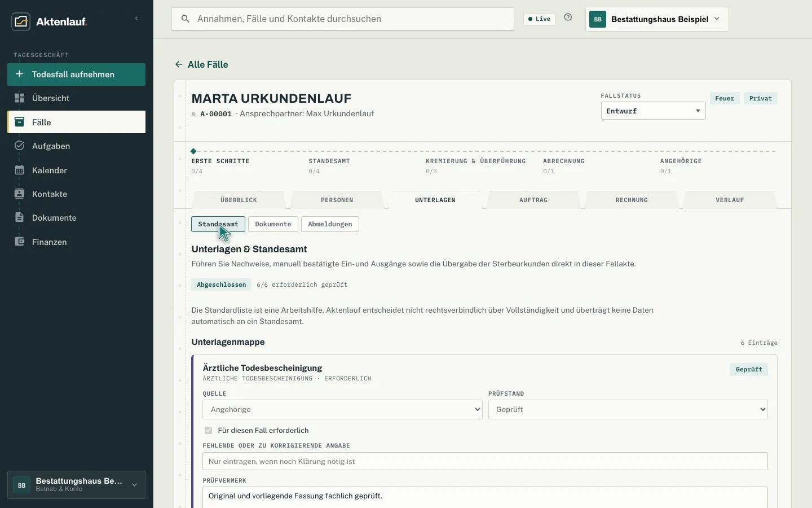This screenshot has width=812, height=508.
Task: Click the Kontakte person icon
Action: pos(19,194)
